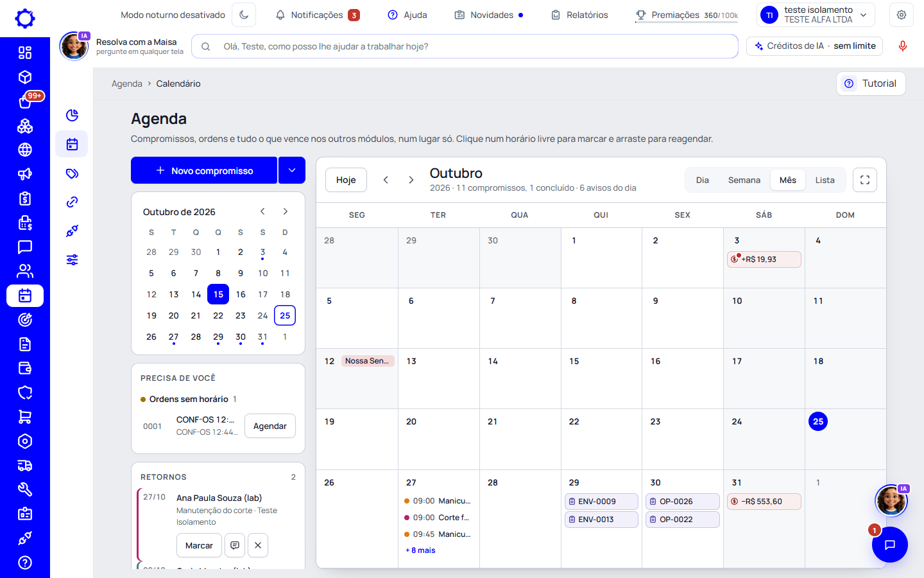Open the teste isolamento account dropdown

tap(816, 15)
